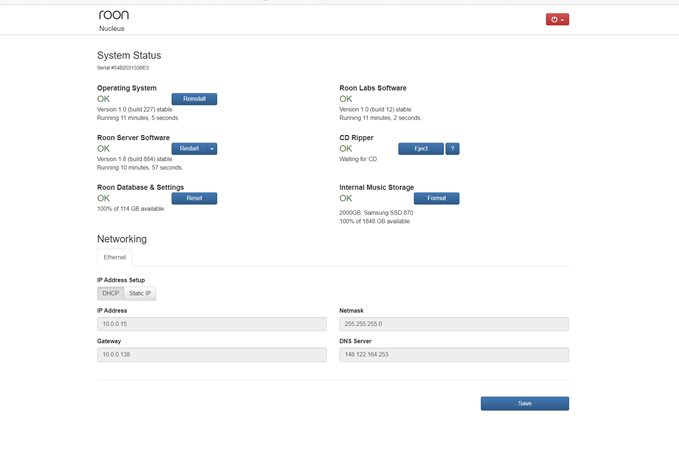Save the networking settings

tap(525, 404)
